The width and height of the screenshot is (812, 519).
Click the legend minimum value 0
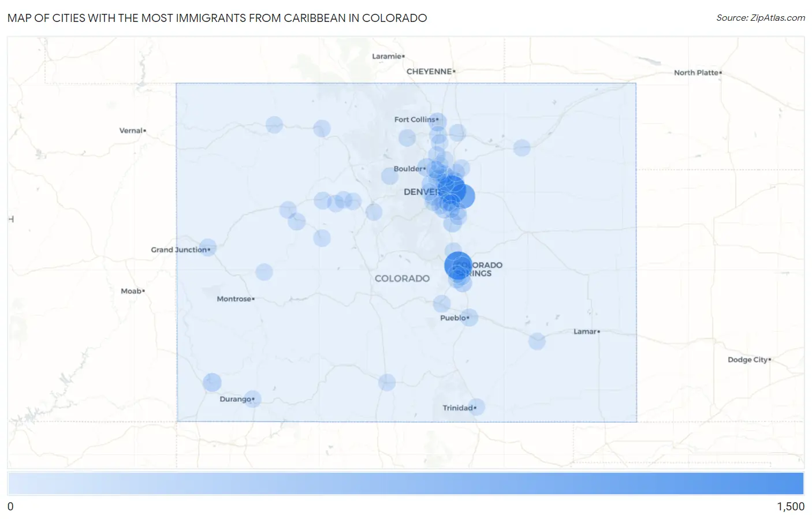point(10,506)
